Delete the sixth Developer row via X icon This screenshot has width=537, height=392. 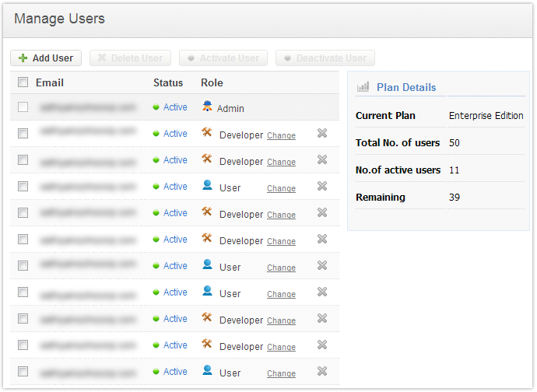[322, 345]
